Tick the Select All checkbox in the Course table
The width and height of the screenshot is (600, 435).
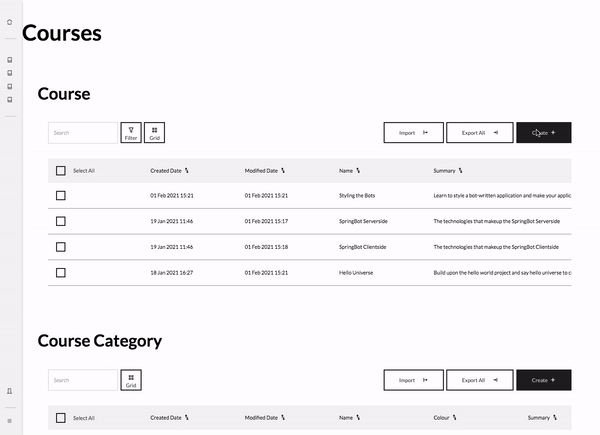(61, 171)
